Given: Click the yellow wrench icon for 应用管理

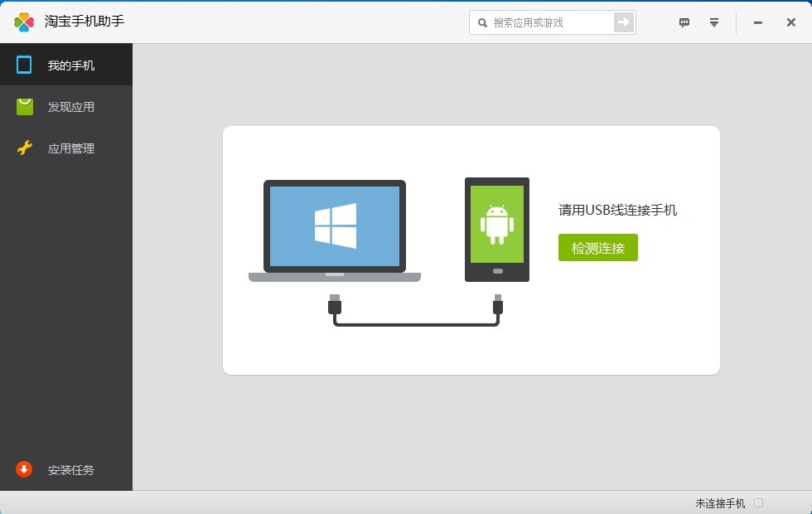Looking at the screenshot, I should (x=25, y=148).
